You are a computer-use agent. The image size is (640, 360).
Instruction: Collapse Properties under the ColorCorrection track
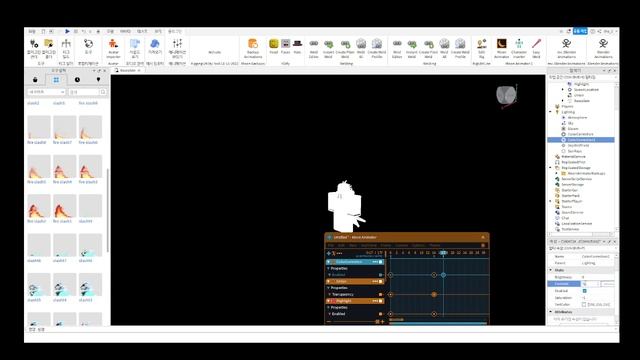click(x=329, y=269)
